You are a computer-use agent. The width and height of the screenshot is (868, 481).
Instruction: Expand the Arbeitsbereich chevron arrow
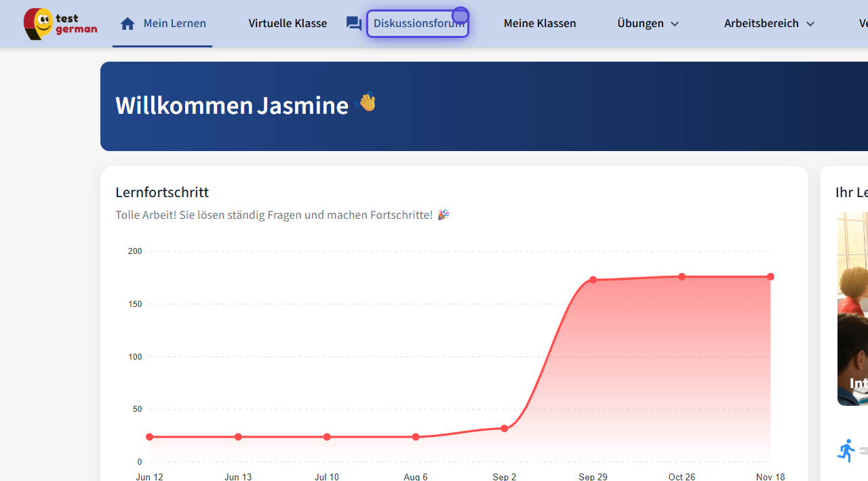click(x=810, y=24)
